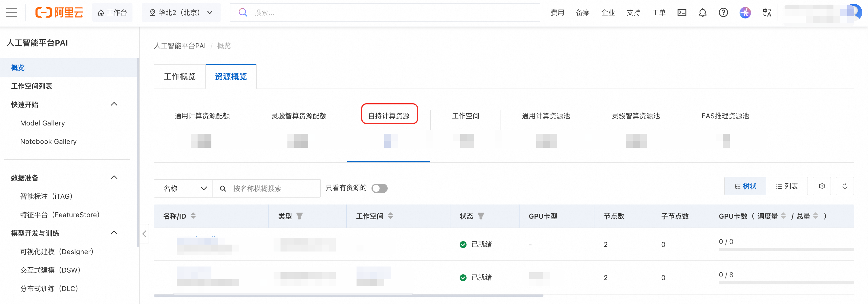Select EAS推理资源池 tab
The width and height of the screenshot is (868, 304).
coord(725,116)
